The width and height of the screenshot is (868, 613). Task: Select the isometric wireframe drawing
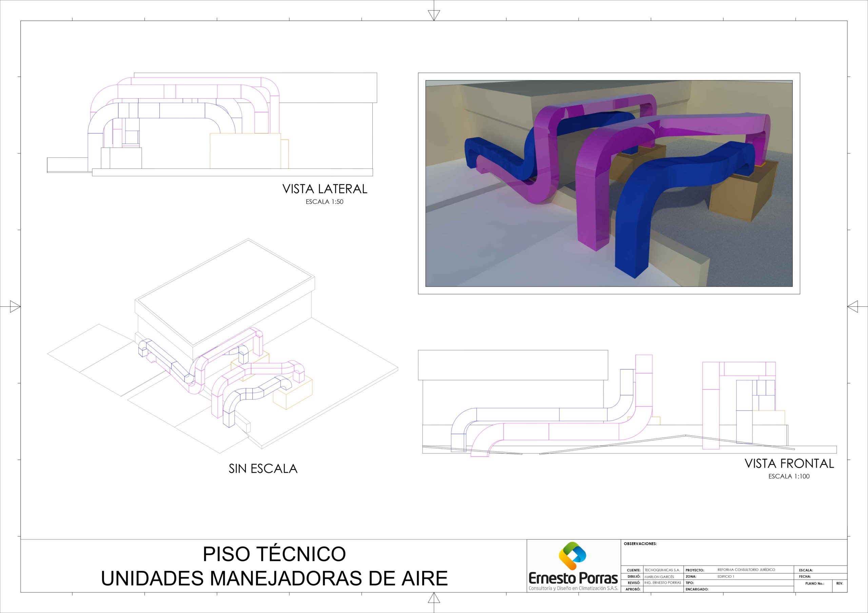click(223, 346)
